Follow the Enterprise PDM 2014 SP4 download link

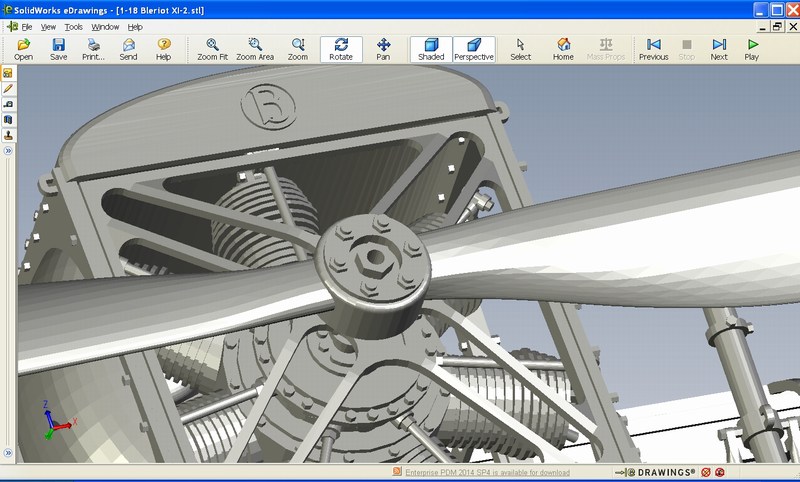tap(487, 473)
